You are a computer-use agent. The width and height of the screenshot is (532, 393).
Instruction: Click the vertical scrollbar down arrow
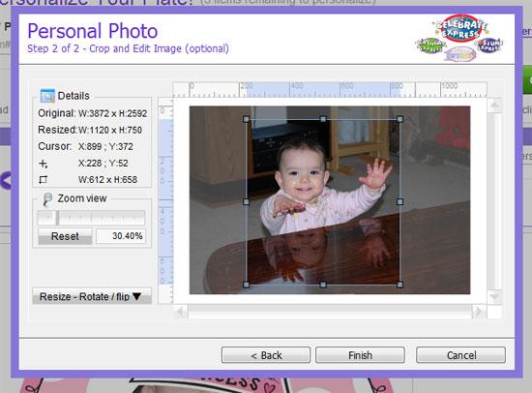click(x=494, y=297)
